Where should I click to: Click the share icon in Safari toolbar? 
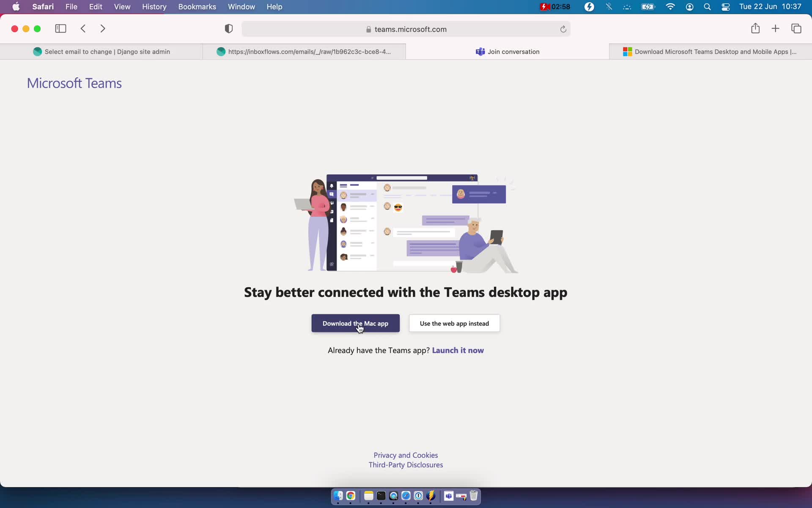(755, 29)
